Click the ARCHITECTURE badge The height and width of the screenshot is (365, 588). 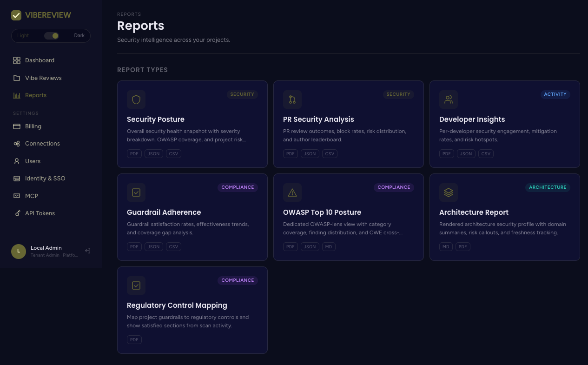click(x=548, y=187)
